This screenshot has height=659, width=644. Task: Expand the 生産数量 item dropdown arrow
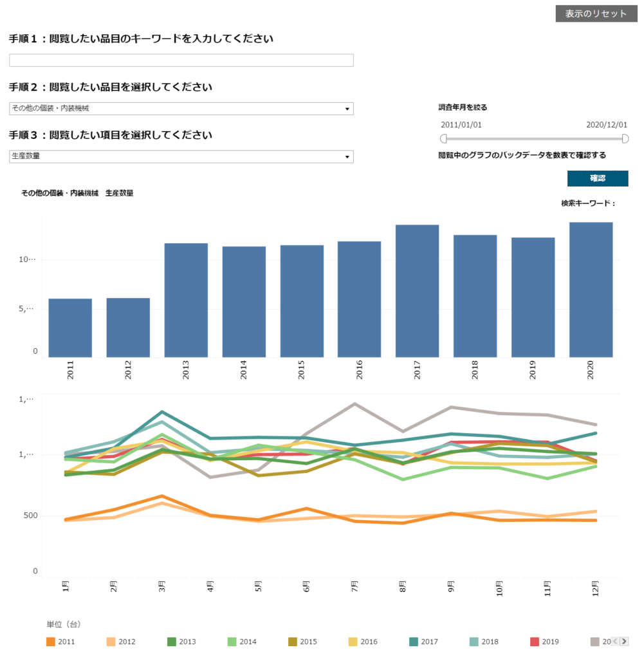tap(347, 157)
